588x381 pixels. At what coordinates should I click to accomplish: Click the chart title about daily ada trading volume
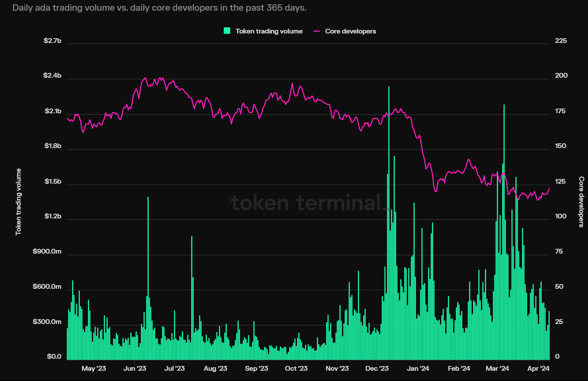pos(160,8)
